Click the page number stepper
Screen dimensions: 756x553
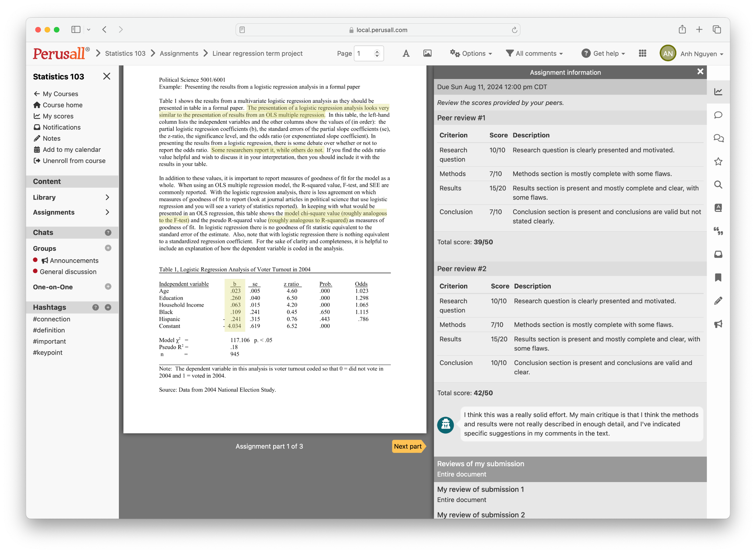377,53
